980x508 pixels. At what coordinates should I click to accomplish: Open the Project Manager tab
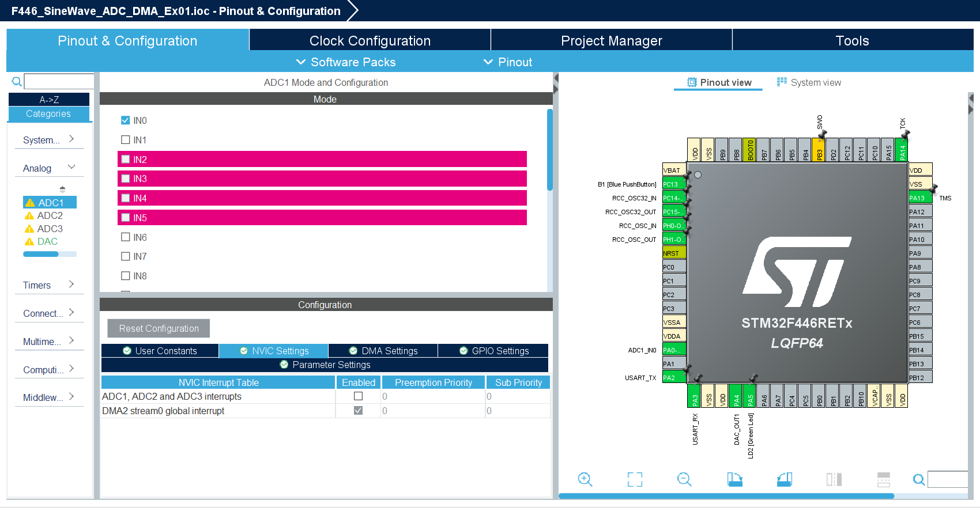coord(612,40)
